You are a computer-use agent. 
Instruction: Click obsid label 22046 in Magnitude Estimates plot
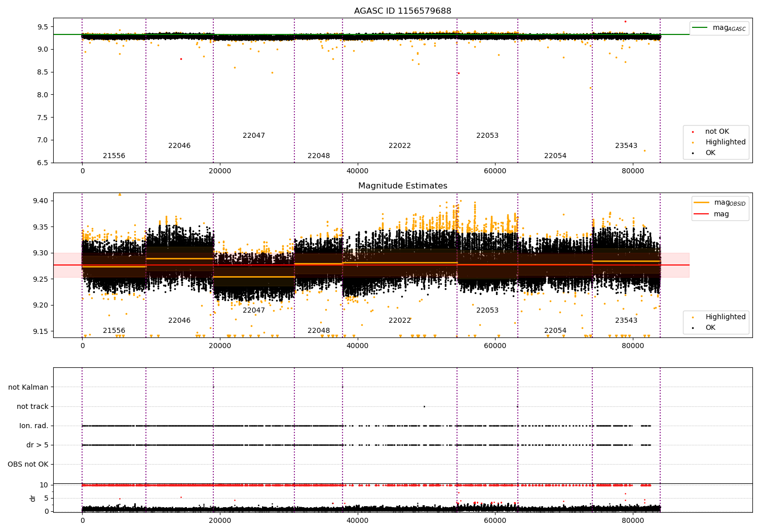(179, 321)
